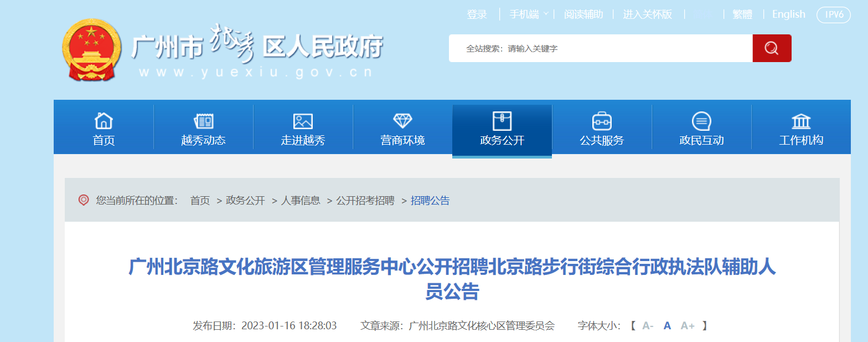Click the article title 广州北京路文化旅游区管理服务中心

pos(452,279)
